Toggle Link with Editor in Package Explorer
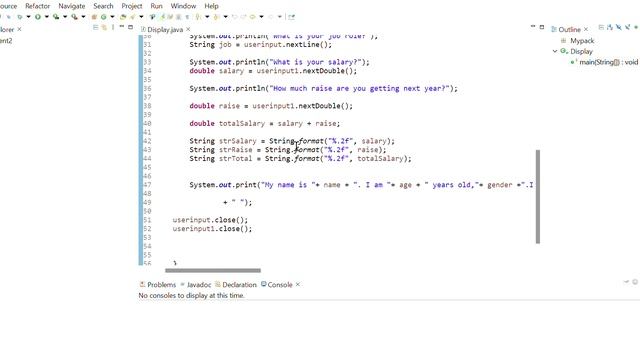 (x=104, y=27)
